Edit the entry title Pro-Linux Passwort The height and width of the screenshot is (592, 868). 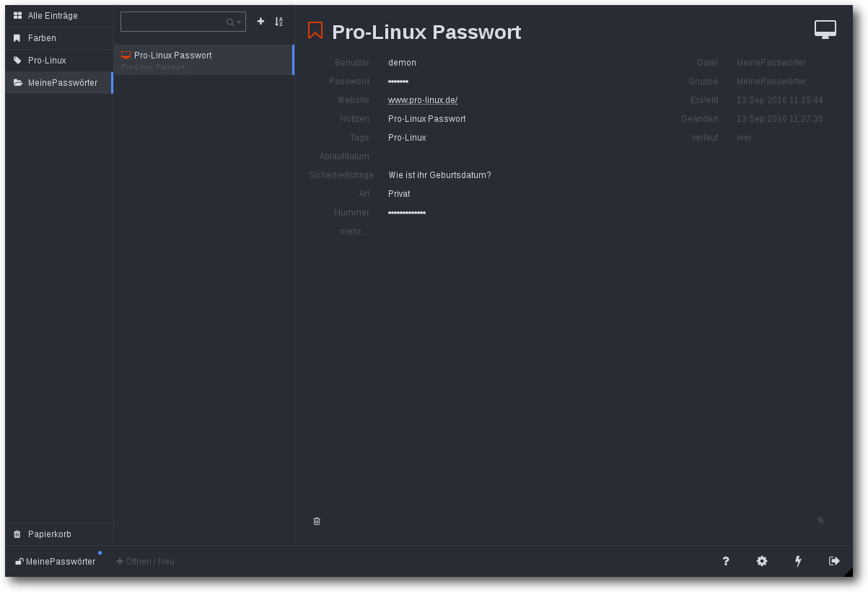point(426,32)
